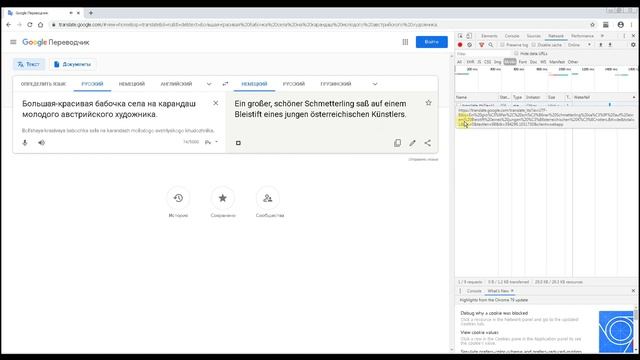The image size is (640, 360).
Task: Select the Документы mode button
Action: tap(72, 64)
